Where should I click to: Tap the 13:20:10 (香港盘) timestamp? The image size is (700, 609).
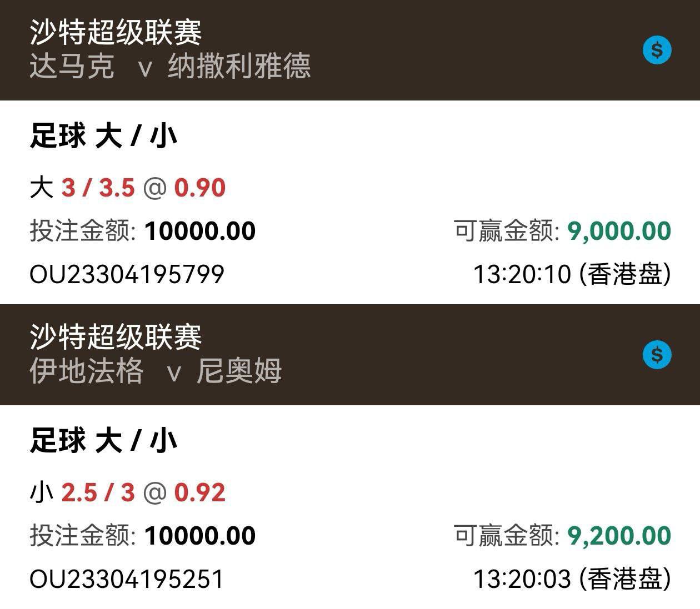[x=572, y=274]
